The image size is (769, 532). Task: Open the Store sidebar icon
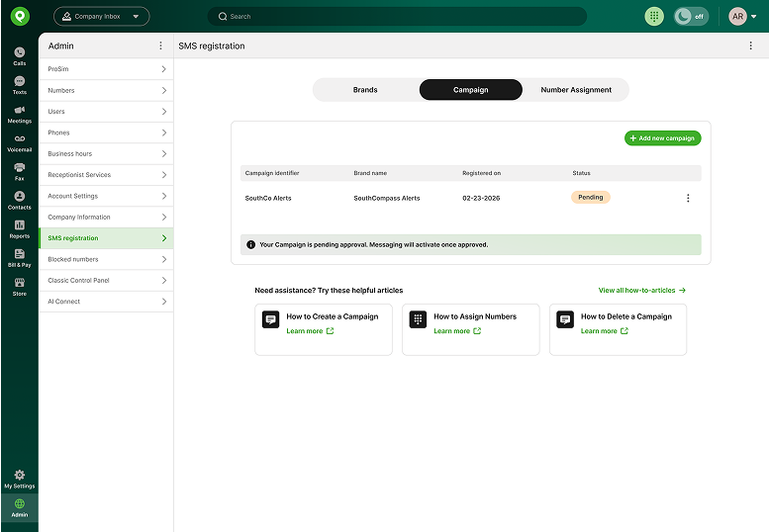point(19,287)
